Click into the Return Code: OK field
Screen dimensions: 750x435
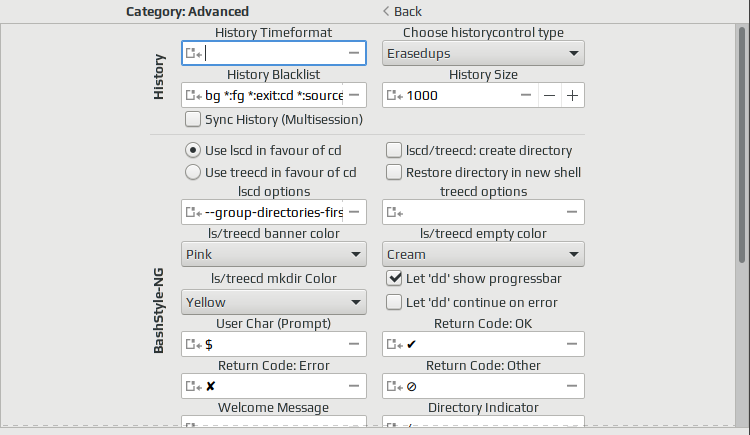coord(483,344)
